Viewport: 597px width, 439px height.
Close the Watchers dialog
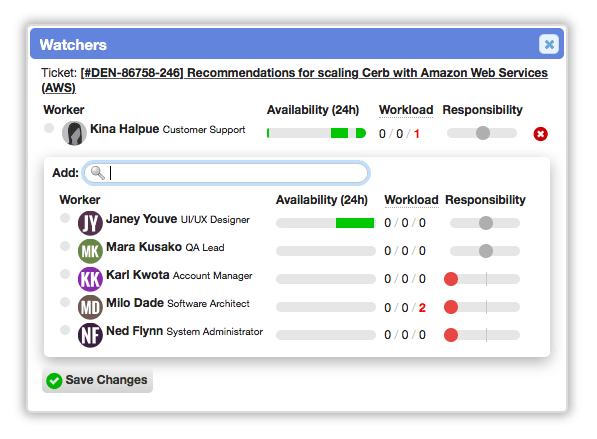click(x=549, y=45)
